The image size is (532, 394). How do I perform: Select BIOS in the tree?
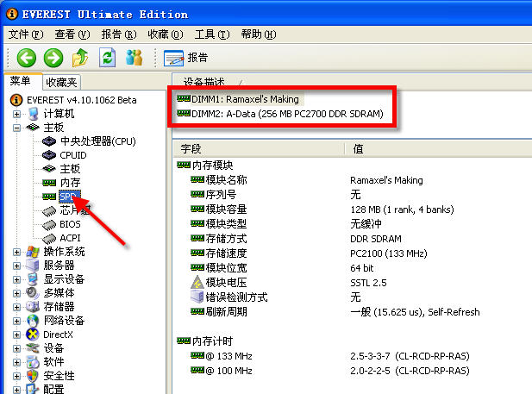tap(70, 224)
